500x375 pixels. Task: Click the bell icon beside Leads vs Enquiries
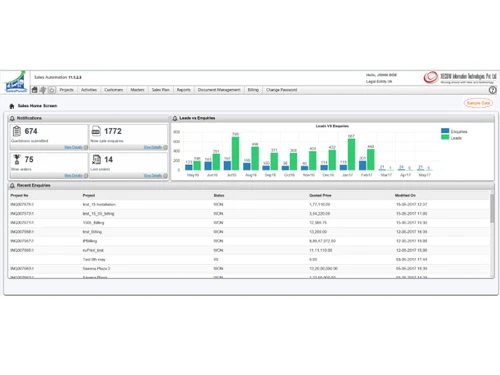coord(175,118)
